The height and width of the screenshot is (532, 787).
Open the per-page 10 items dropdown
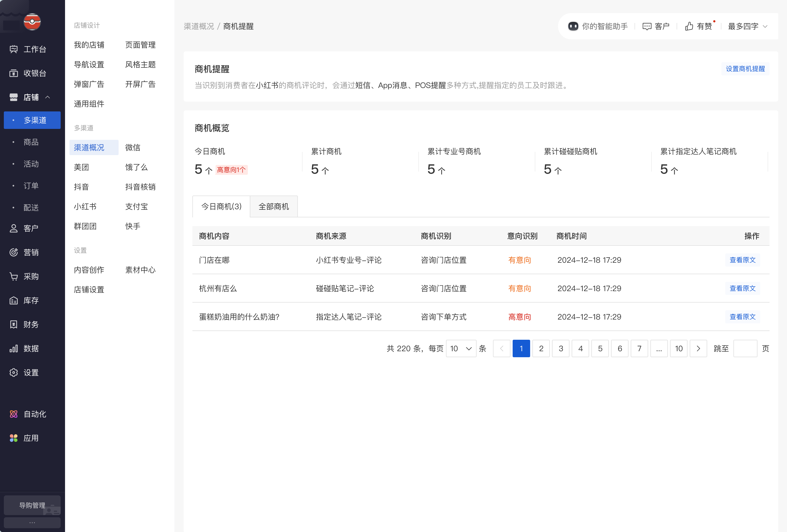(461, 348)
